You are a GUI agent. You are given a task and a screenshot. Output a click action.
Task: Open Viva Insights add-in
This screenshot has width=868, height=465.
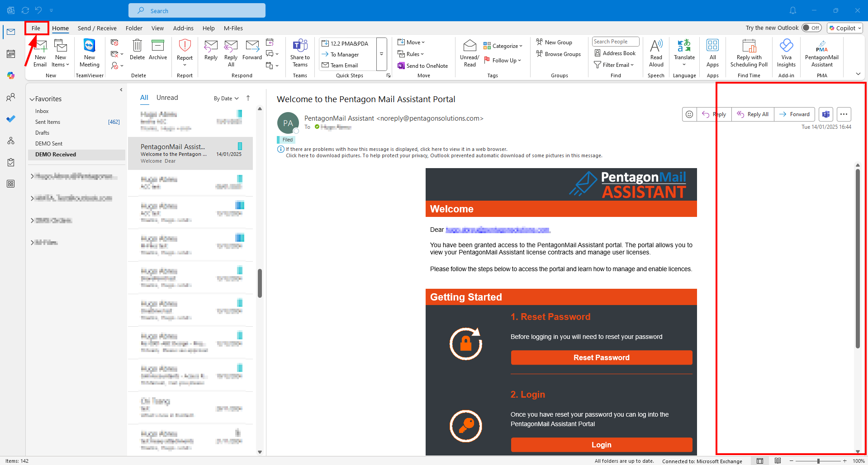tap(786, 52)
